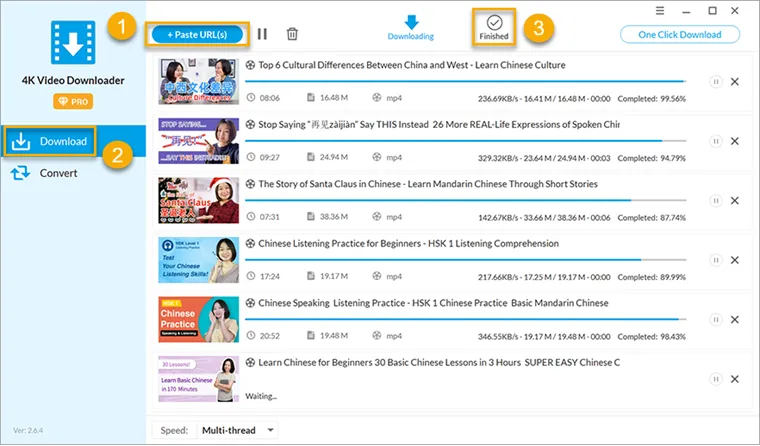Remove the Chinese Speaking Listening Practice download
Viewport: 760px width, 446px height.
click(x=735, y=319)
